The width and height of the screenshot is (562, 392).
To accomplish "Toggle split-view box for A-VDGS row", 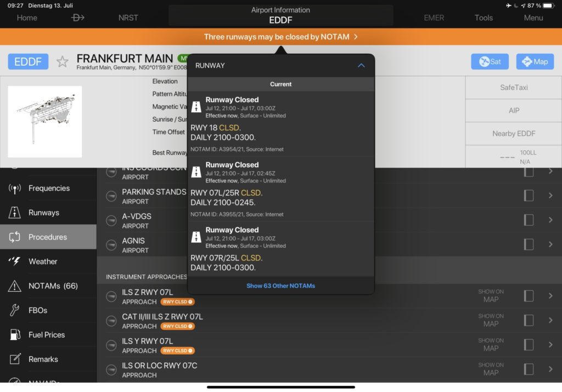I will (529, 220).
